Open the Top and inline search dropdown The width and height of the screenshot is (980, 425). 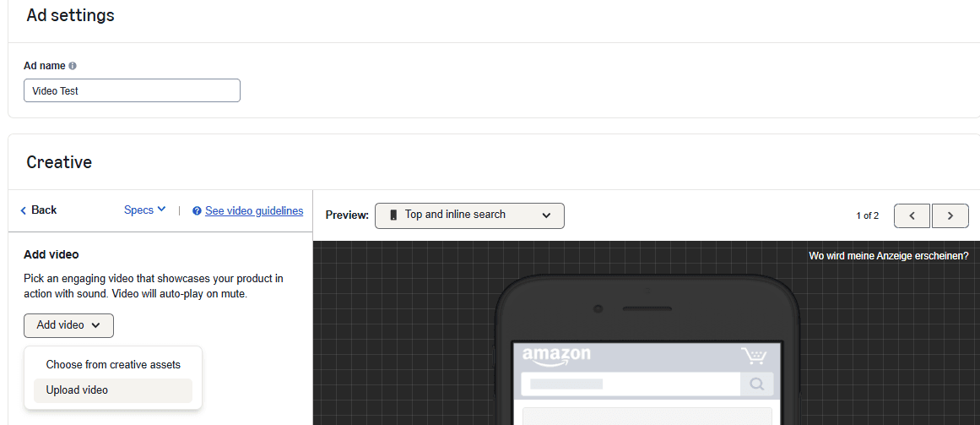pos(469,215)
